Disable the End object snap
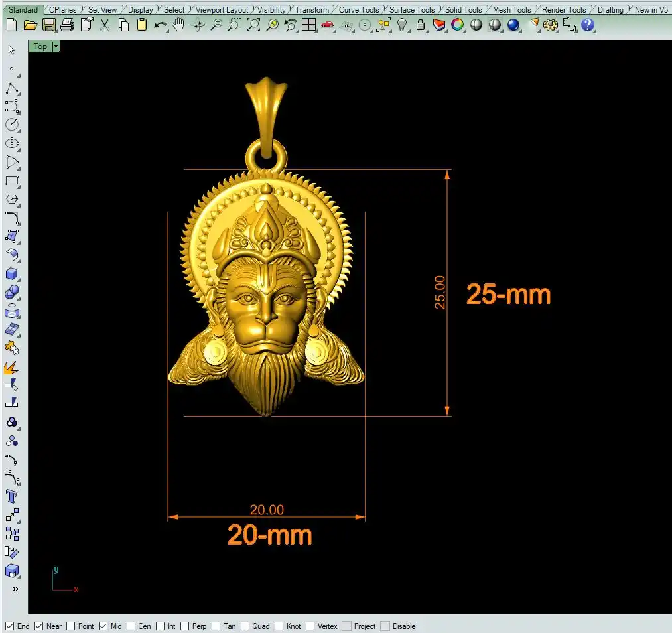 (x=10, y=626)
